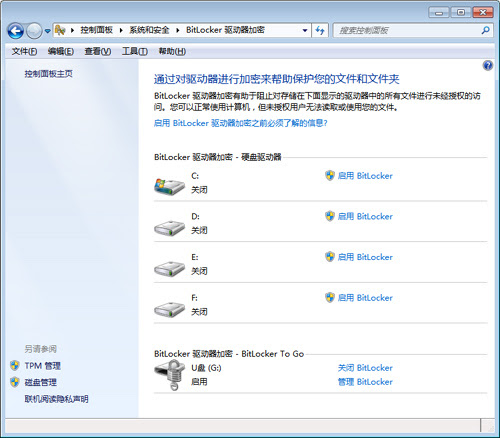
Task: Click shield icon beside D: 启用 BitLocker
Action: [330, 216]
